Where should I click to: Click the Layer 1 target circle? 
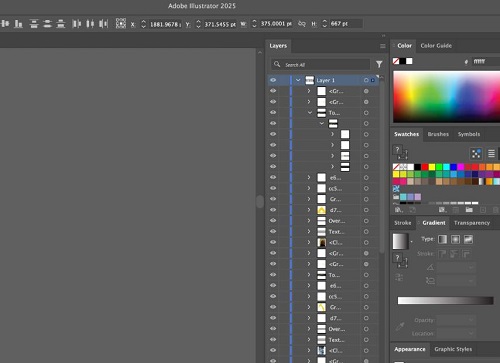pyautogui.click(x=366, y=80)
